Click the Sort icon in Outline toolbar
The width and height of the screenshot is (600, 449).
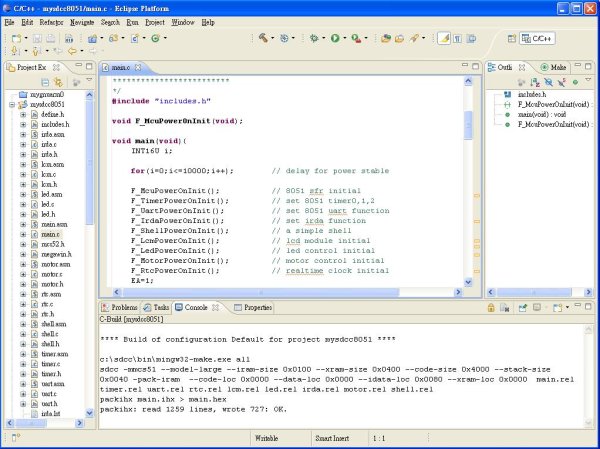click(x=535, y=82)
